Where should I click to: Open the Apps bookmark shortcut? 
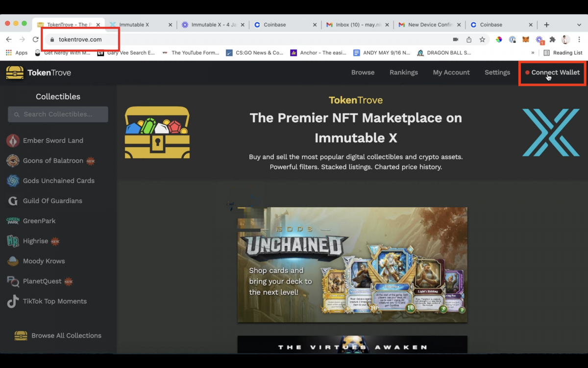[x=17, y=53]
